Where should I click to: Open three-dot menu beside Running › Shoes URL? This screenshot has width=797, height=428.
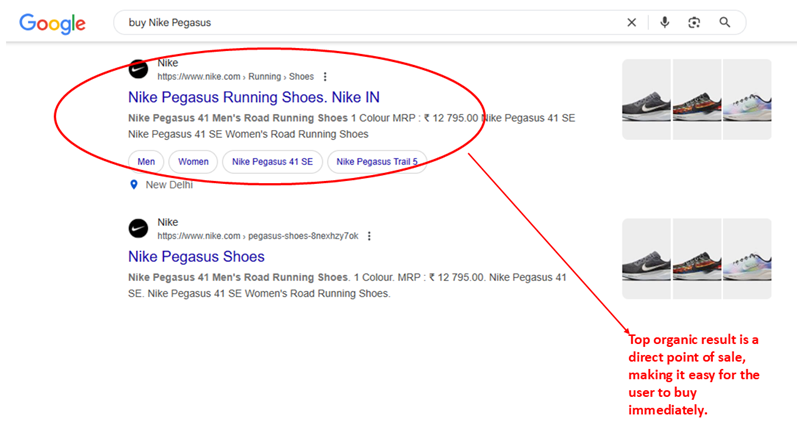(325, 77)
